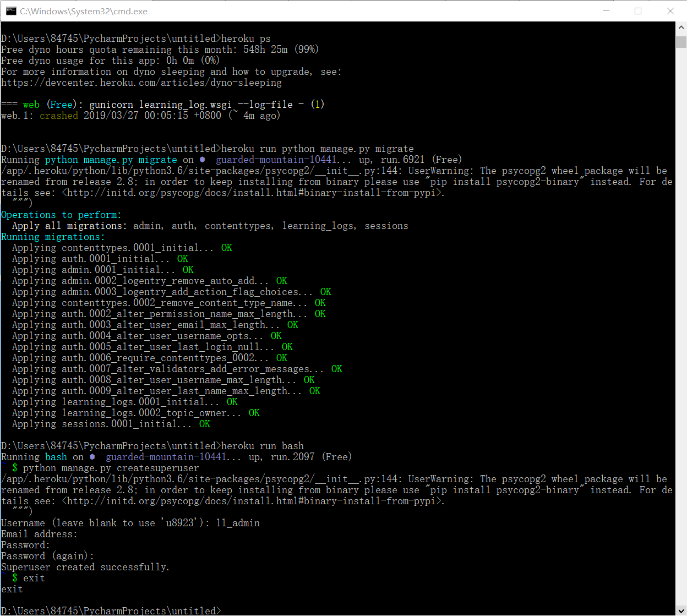Click 'Applying auth.0009_alter_user_last_name_max_length' line

[166, 391]
